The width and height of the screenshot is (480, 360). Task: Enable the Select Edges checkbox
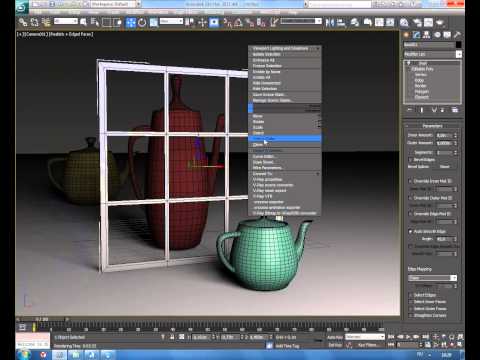pyautogui.click(x=411, y=295)
